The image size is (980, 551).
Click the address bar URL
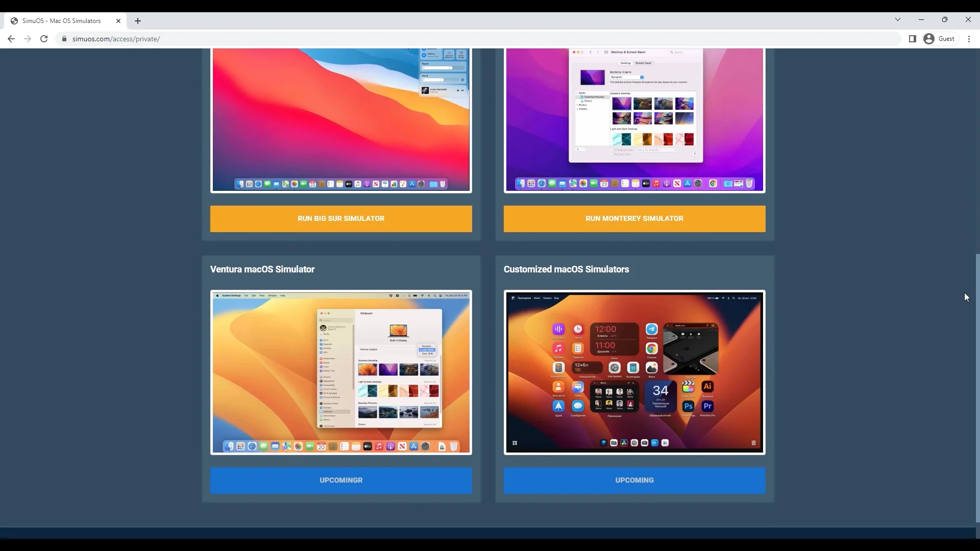tap(116, 39)
